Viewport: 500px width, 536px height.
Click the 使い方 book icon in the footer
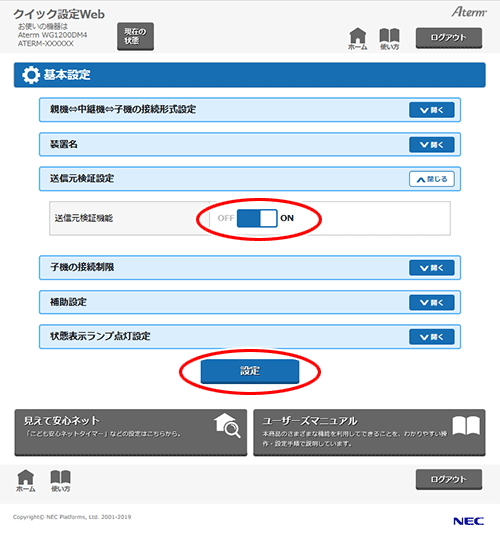60,481
